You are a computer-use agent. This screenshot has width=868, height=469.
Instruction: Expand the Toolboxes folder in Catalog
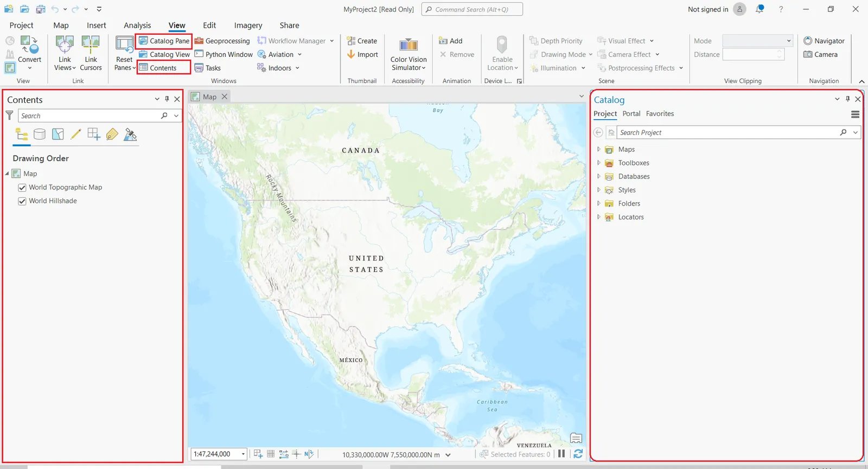pos(598,163)
